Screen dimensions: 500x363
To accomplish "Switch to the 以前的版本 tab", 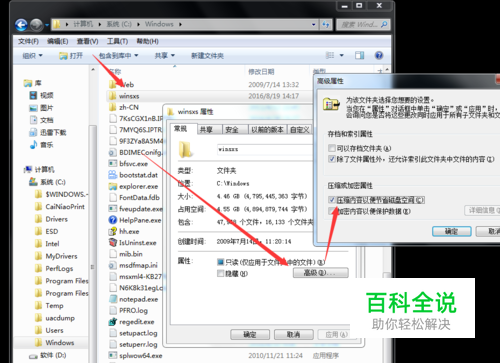I will click(x=267, y=130).
